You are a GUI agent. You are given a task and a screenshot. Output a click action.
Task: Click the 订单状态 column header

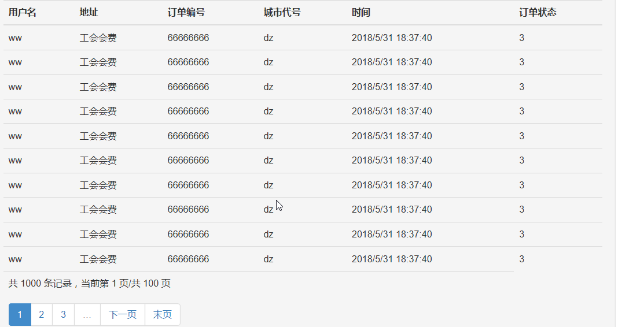(x=538, y=12)
